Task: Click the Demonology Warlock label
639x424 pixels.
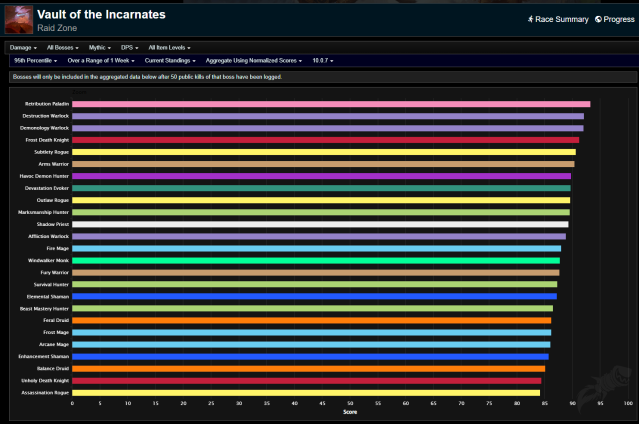Action: click(x=44, y=128)
